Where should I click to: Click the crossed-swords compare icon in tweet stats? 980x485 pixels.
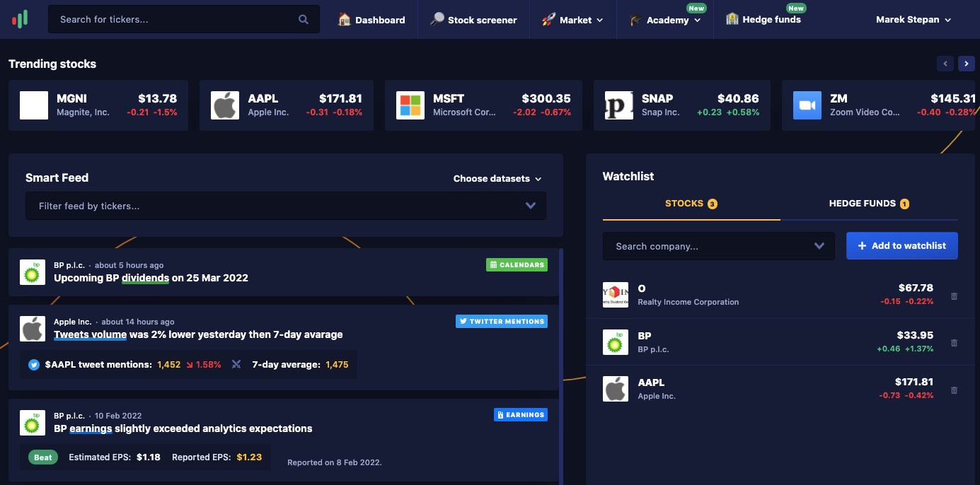[x=236, y=365]
